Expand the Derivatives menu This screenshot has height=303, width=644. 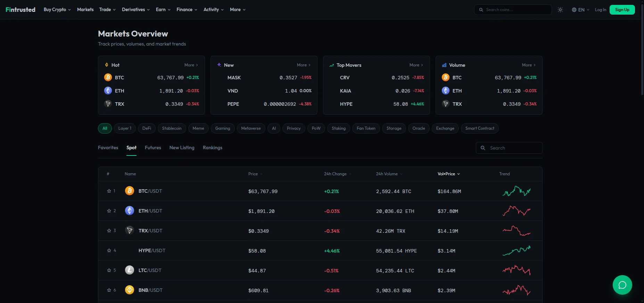point(136,10)
